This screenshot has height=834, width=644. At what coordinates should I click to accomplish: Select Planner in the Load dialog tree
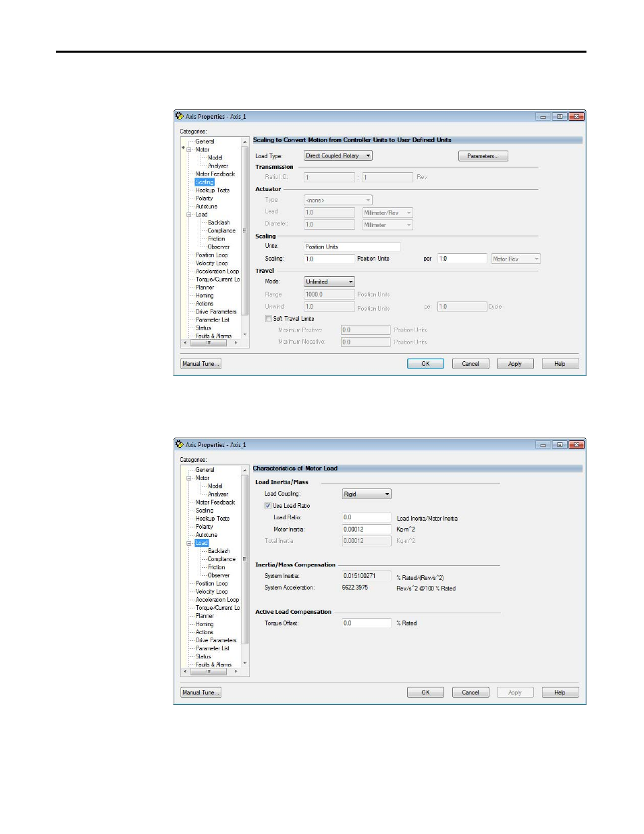click(x=205, y=616)
